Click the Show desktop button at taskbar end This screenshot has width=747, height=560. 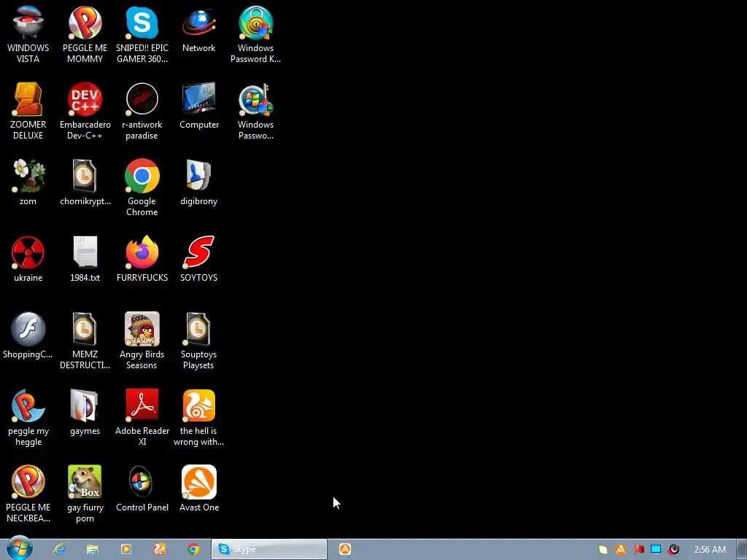pyautogui.click(x=742, y=549)
